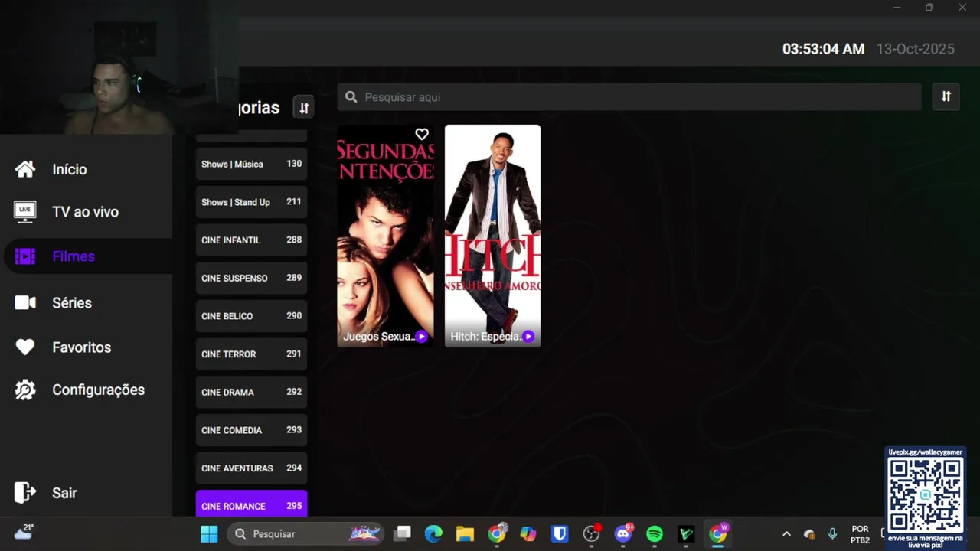Go to TV ao vivo section
This screenshot has height=551, width=980.
[85, 212]
